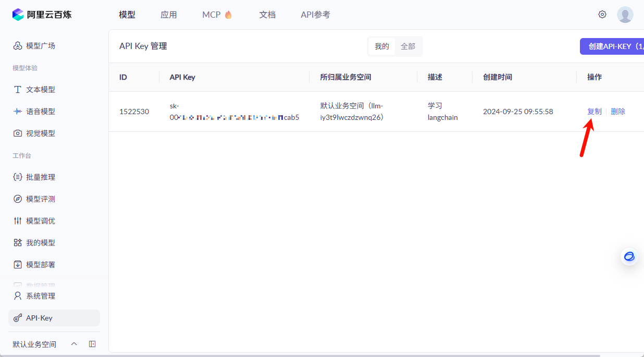Screen dimensions: 644x357
Task: Expand the 默认业务空间 workspace chevron
Action: click(74, 344)
